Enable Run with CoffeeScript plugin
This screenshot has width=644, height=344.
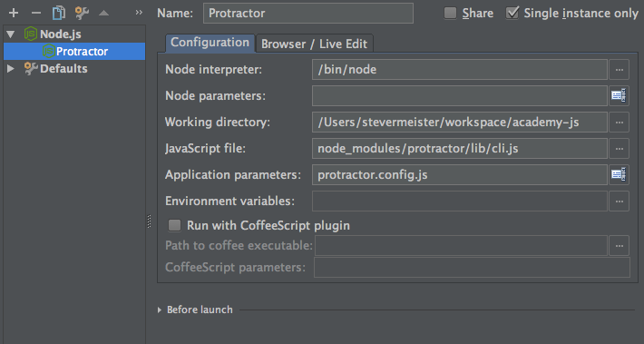[x=174, y=225]
